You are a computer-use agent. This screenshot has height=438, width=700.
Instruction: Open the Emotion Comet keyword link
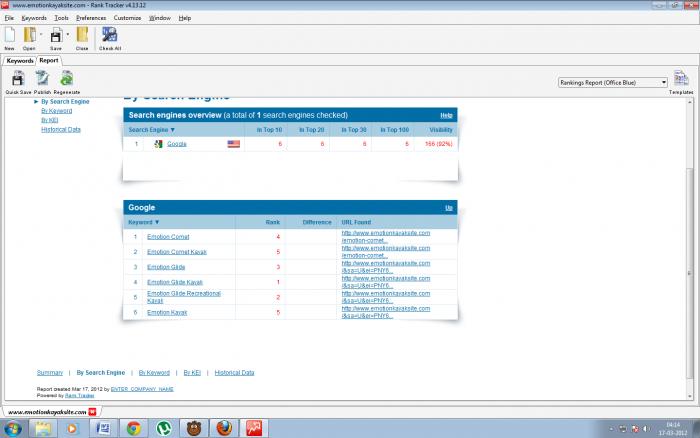point(168,237)
